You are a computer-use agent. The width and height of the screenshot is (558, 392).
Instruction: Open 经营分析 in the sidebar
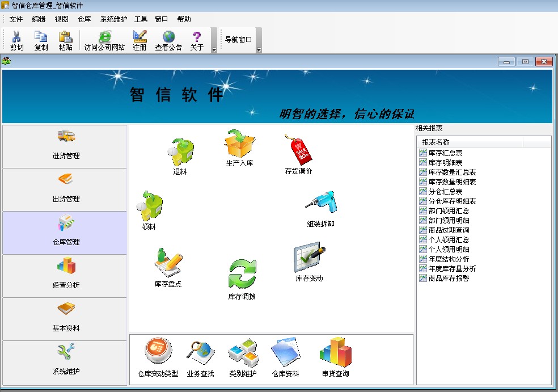point(65,276)
